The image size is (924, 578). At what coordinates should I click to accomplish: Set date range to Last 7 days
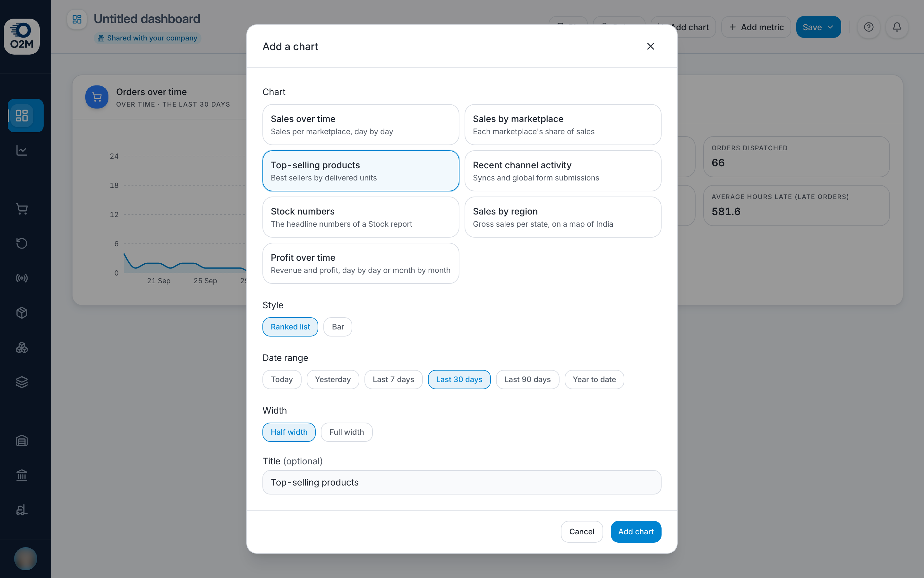(x=393, y=380)
